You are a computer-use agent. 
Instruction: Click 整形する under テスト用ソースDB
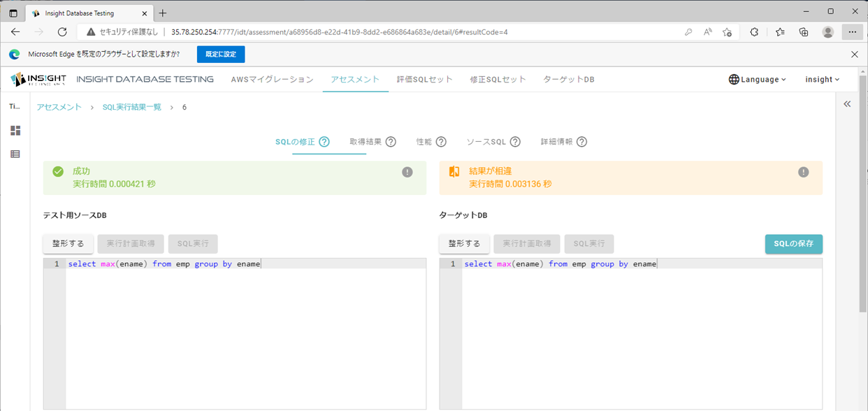(x=68, y=244)
